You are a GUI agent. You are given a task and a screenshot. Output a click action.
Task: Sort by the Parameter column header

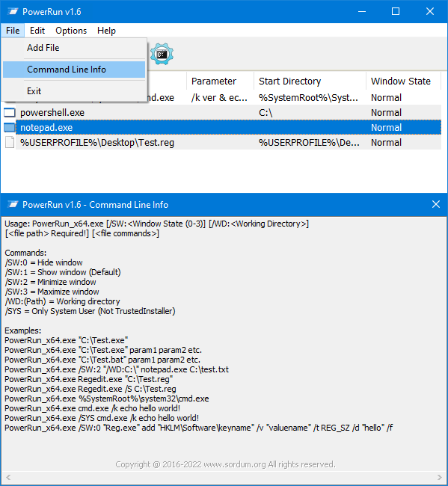pyautogui.click(x=220, y=81)
